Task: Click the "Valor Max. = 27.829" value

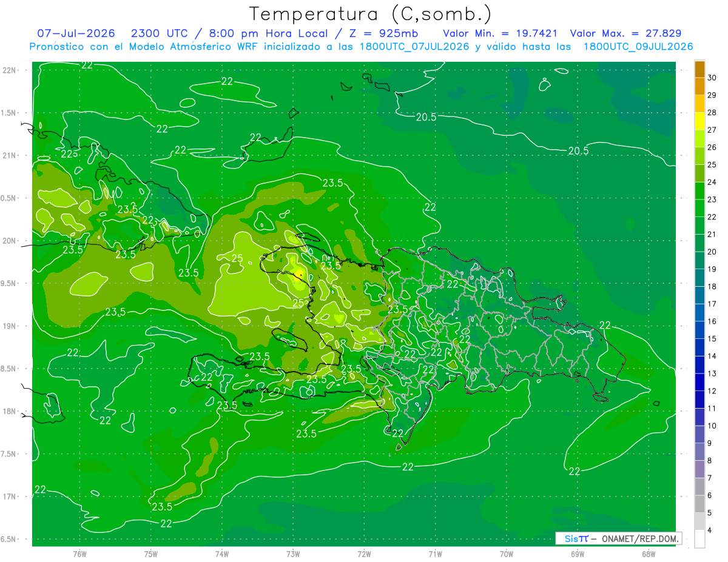Action: [626, 33]
